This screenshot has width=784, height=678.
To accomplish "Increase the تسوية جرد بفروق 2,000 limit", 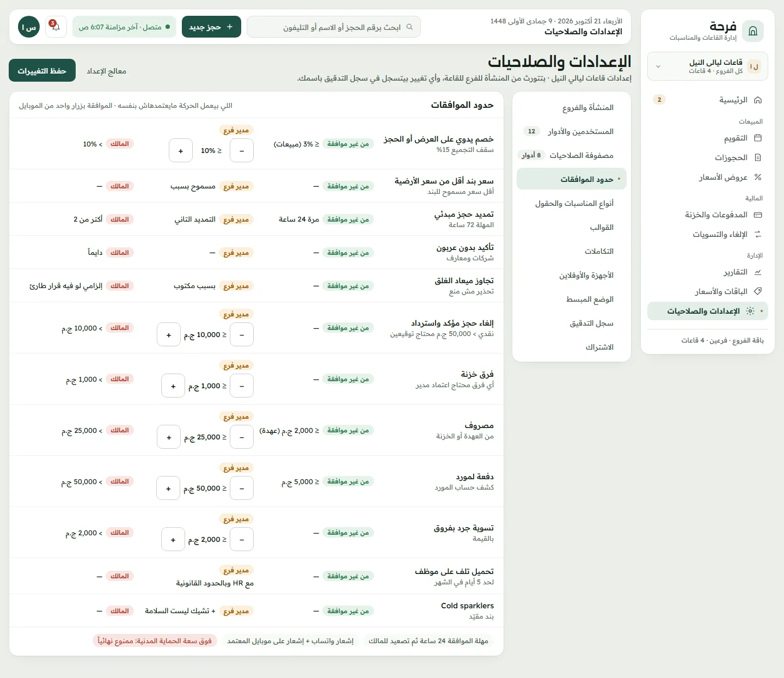I will click(x=173, y=540).
